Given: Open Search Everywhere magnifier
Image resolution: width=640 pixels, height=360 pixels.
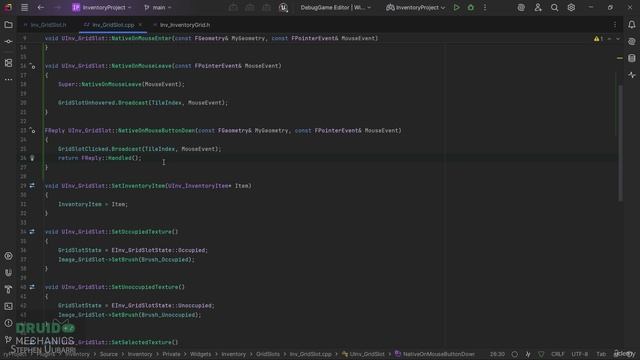Looking at the screenshot, I should coord(554,7).
